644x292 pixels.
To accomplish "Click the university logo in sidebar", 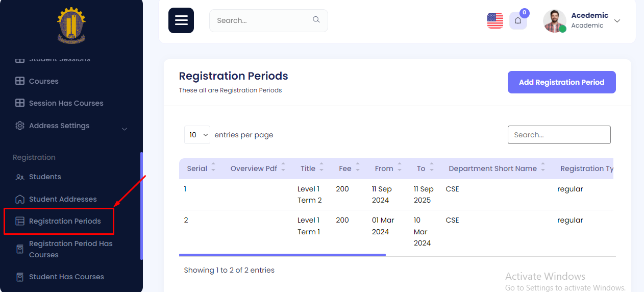I will click(x=71, y=25).
